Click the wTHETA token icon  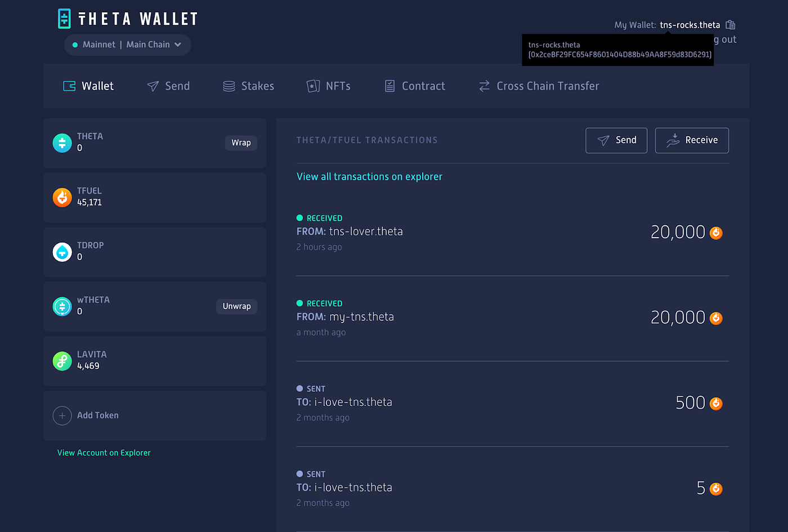click(62, 306)
